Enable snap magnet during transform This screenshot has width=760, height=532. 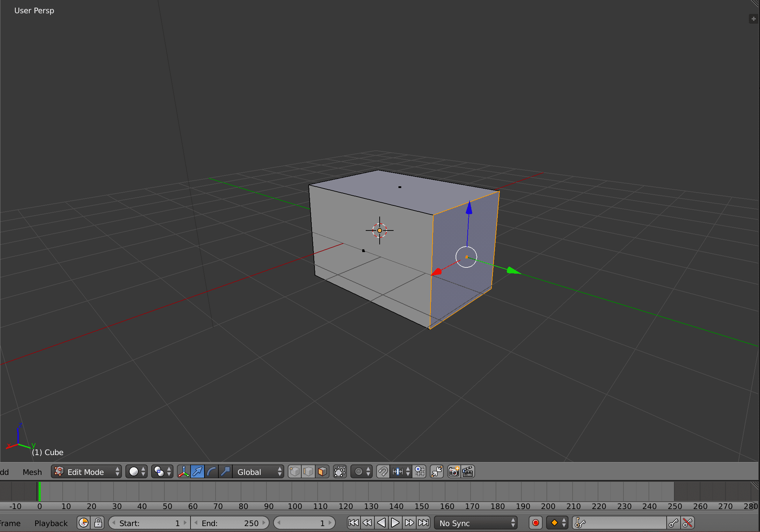coord(383,472)
